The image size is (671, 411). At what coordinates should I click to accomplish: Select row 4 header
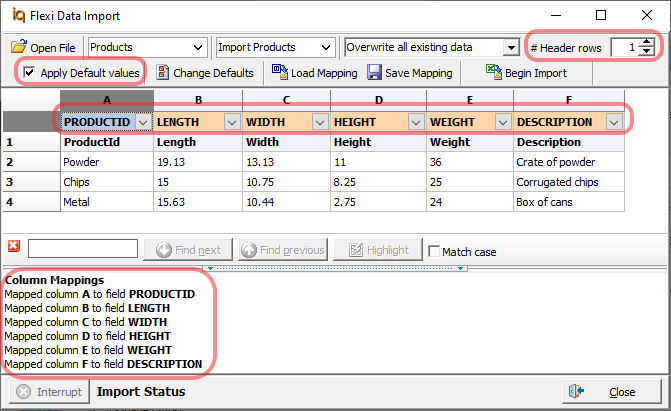[x=31, y=202]
